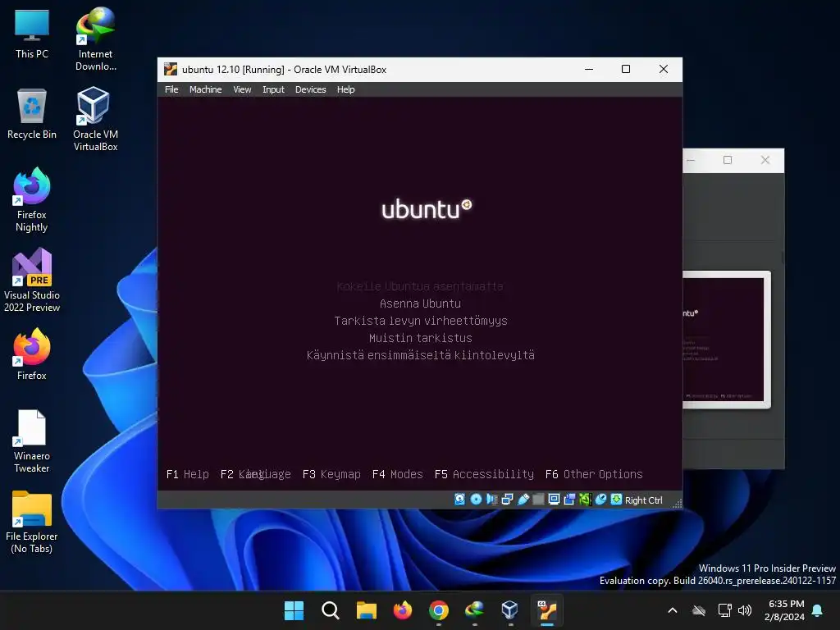Viewport: 840px width, 630px height.
Task: Click the OneDrive cloud tray icon
Action: 699,610
